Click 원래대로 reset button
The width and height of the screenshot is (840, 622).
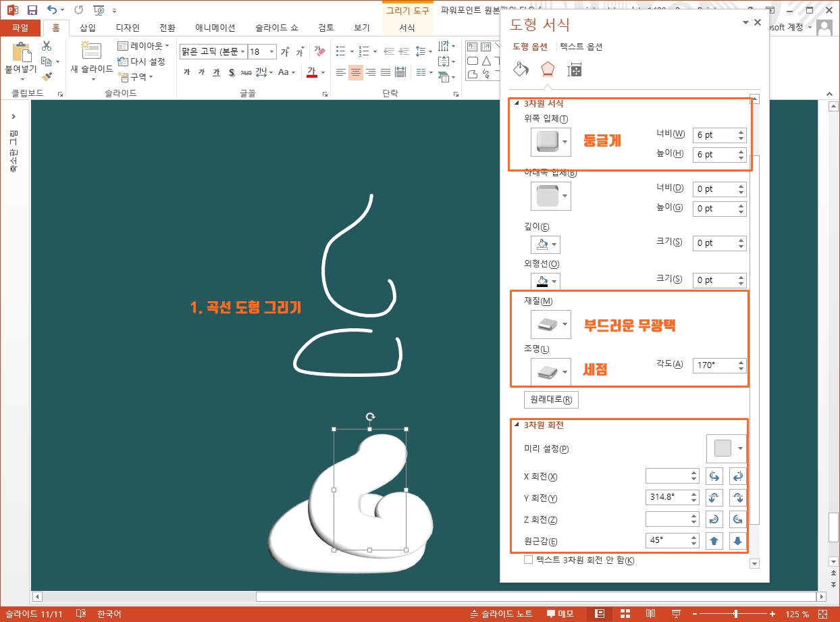point(551,400)
